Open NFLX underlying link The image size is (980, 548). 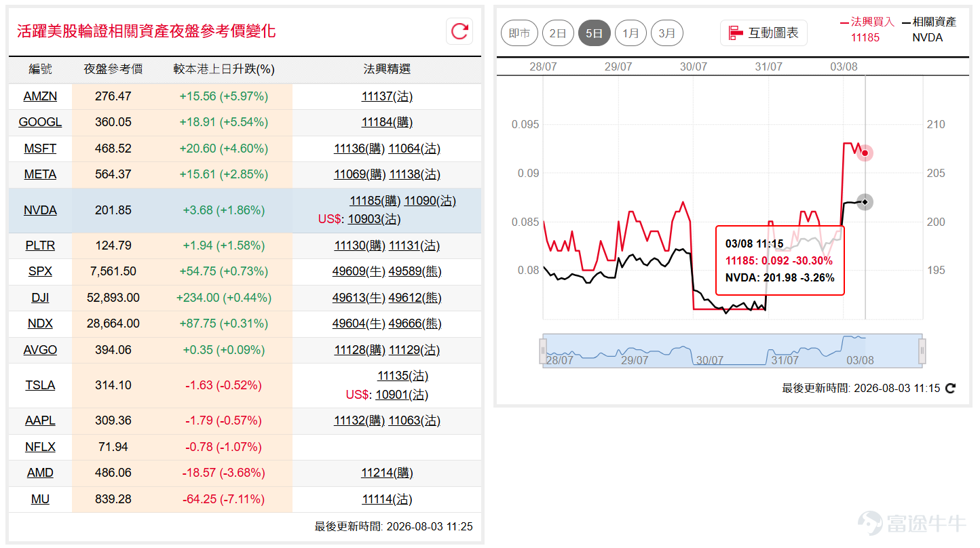pos(40,447)
